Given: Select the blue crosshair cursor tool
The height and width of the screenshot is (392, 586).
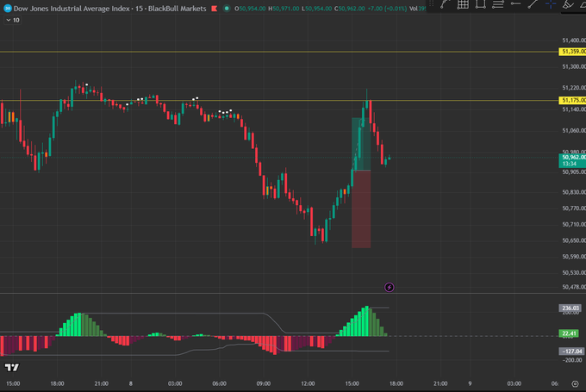Looking at the screenshot, I should (551, 4).
